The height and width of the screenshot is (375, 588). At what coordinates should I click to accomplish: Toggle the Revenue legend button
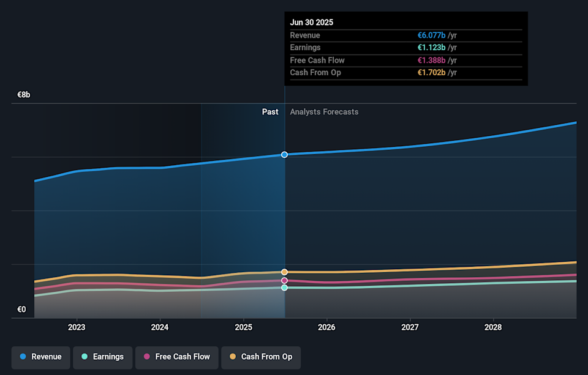40,357
